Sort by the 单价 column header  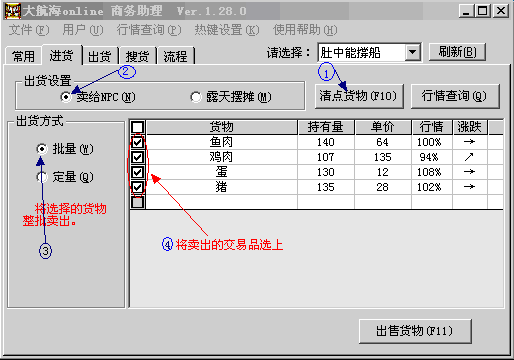[x=383, y=127]
